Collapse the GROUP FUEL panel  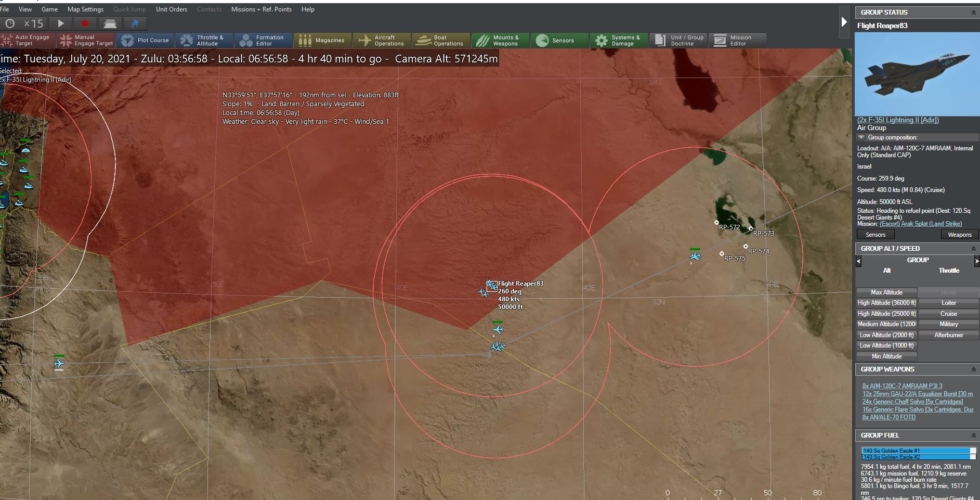tap(973, 435)
